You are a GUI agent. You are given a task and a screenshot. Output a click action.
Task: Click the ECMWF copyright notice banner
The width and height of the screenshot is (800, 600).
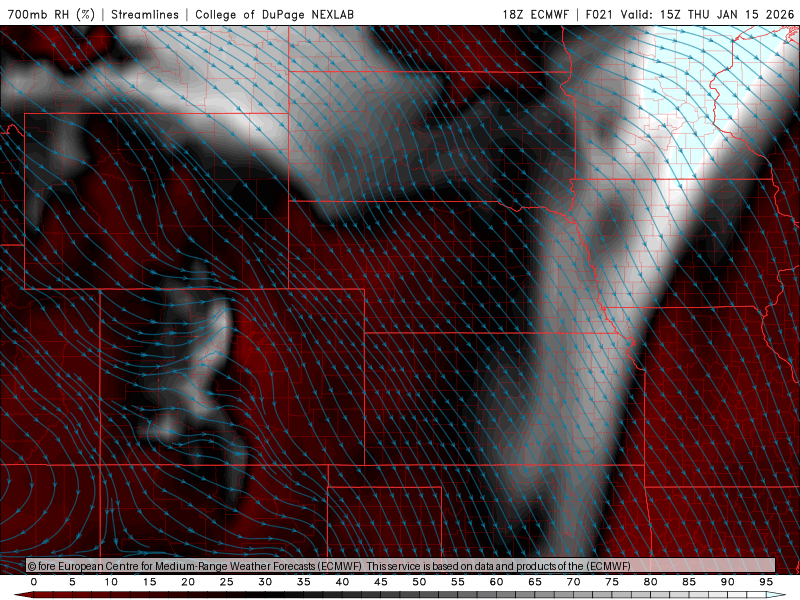point(401,566)
